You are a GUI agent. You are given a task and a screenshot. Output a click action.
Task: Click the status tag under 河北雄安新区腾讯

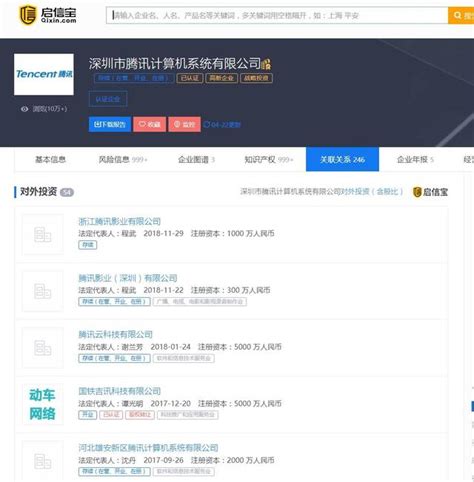tap(114, 472)
